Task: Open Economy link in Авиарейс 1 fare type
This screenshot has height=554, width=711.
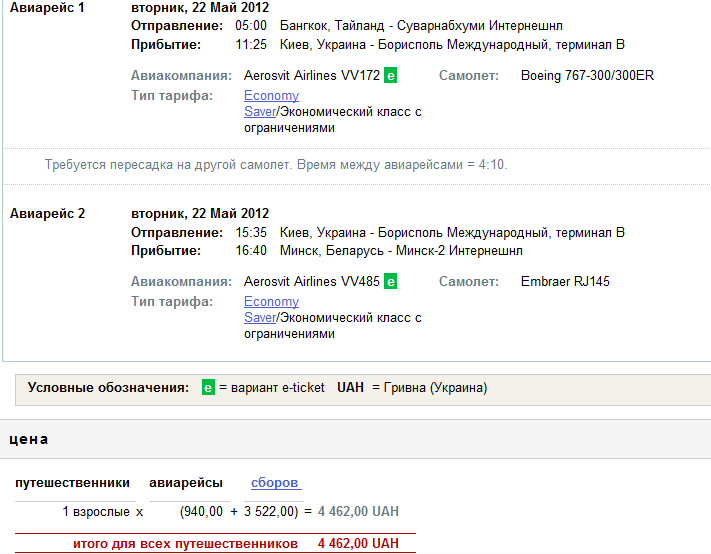Action: (x=271, y=96)
